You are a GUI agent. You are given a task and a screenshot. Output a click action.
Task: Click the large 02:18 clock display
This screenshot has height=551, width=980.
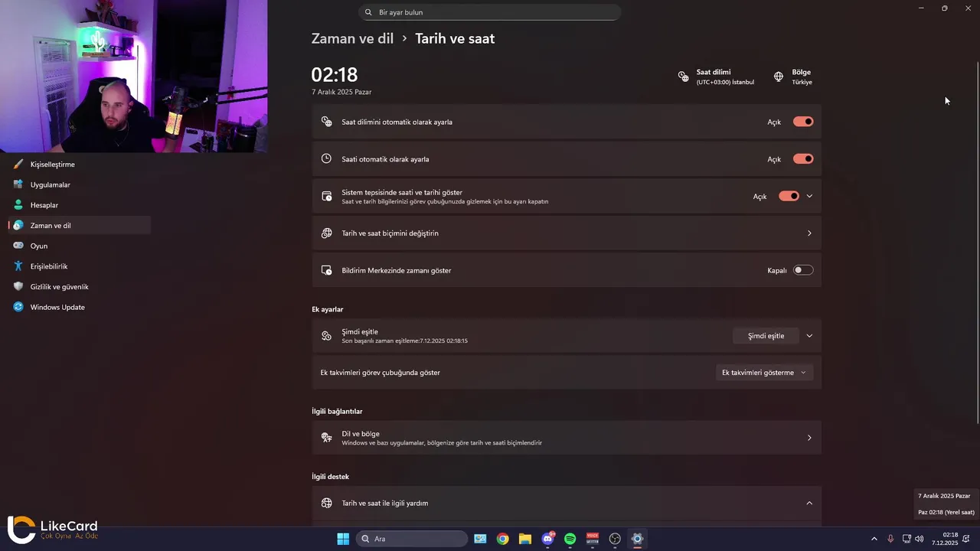pyautogui.click(x=335, y=74)
